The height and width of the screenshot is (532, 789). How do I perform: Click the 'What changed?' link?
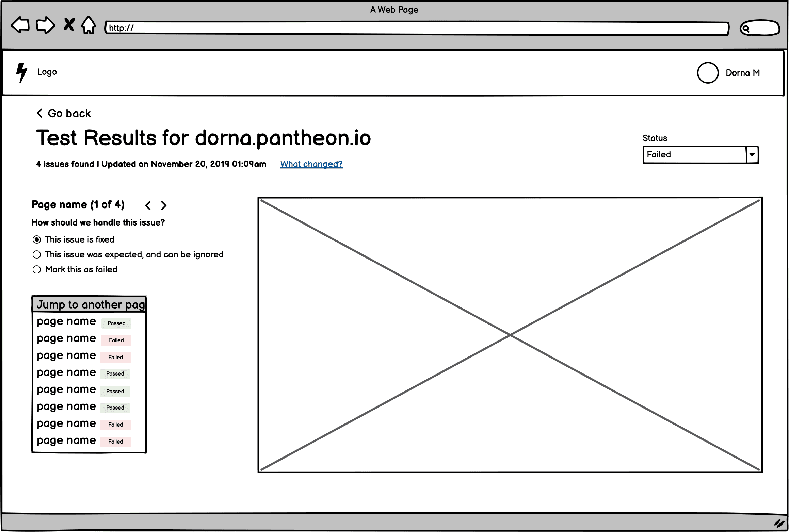311,164
